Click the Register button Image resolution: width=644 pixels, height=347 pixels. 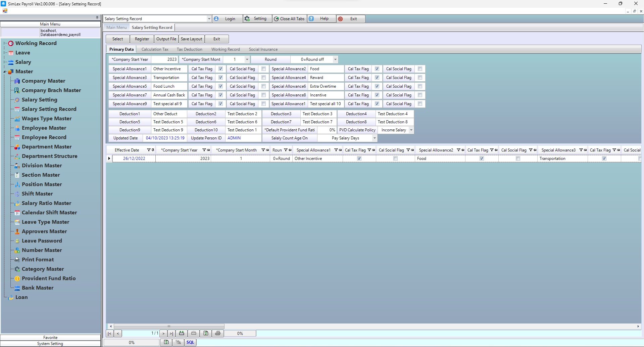(x=142, y=39)
